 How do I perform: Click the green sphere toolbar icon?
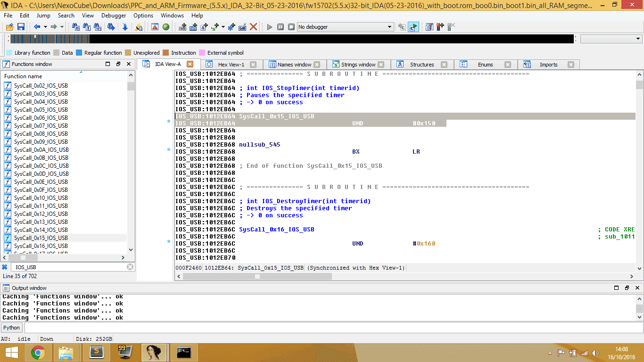[x=166, y=27]
